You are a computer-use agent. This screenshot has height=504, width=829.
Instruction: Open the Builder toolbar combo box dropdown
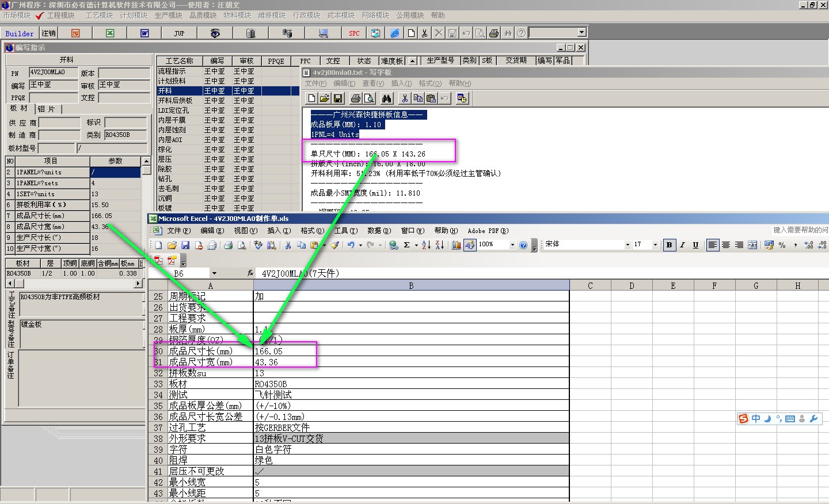coord(581,33)
